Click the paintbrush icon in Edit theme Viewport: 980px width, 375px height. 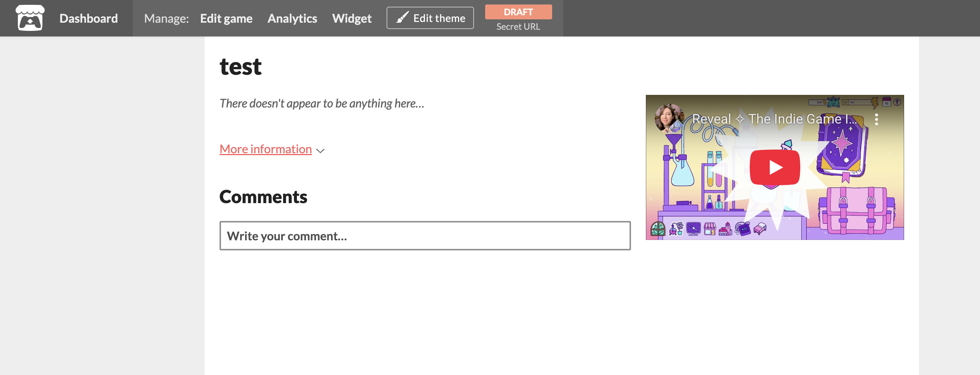pyautogui.click(x=402, y=17)
